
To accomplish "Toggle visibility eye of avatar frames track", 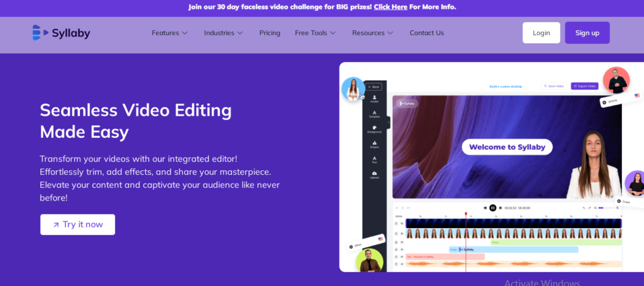I will point(402,233).
